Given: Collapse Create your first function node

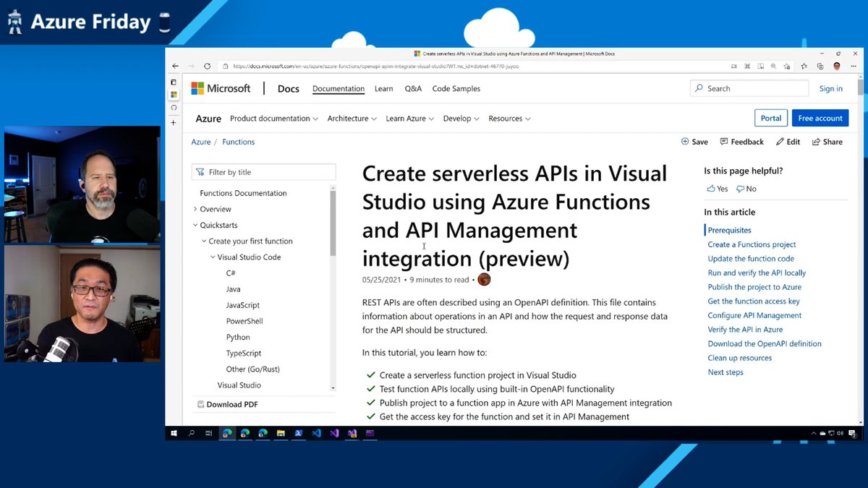Looking at the screenshot, I should point(204,241).
